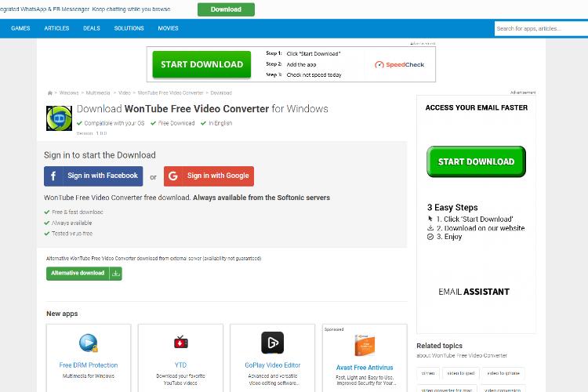Sign in with Google
Viewport: 588px width, 392px height.
(x=209, y=176)
